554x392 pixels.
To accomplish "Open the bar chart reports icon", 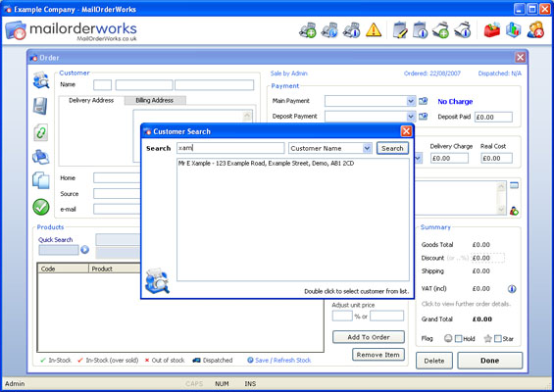I will coord(514,30).
